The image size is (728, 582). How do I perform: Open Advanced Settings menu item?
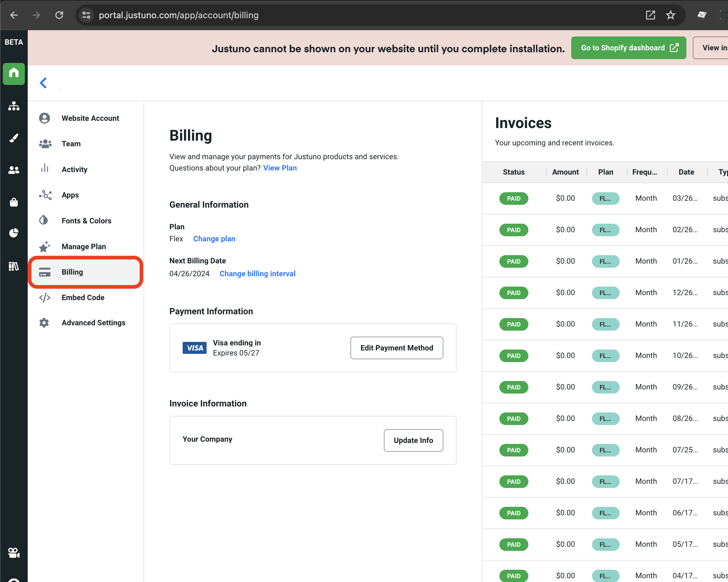pos(93,322)
